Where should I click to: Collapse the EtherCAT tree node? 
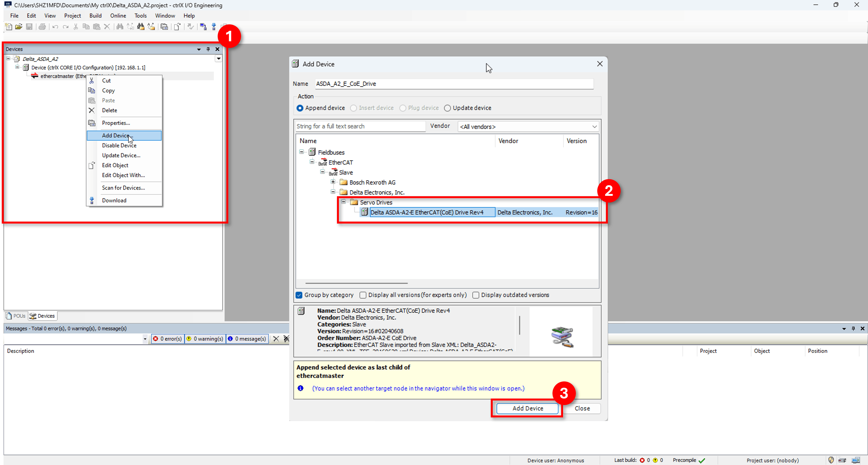pos(312,161)
